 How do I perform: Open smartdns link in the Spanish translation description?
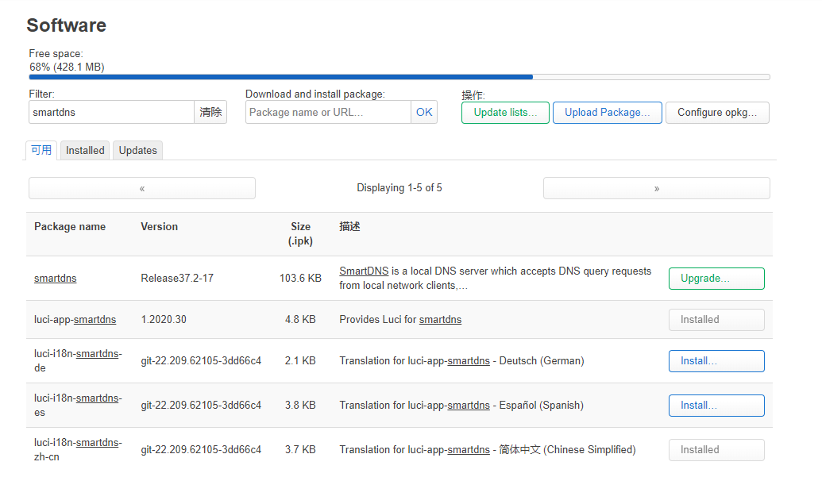[x=469, y=405]
